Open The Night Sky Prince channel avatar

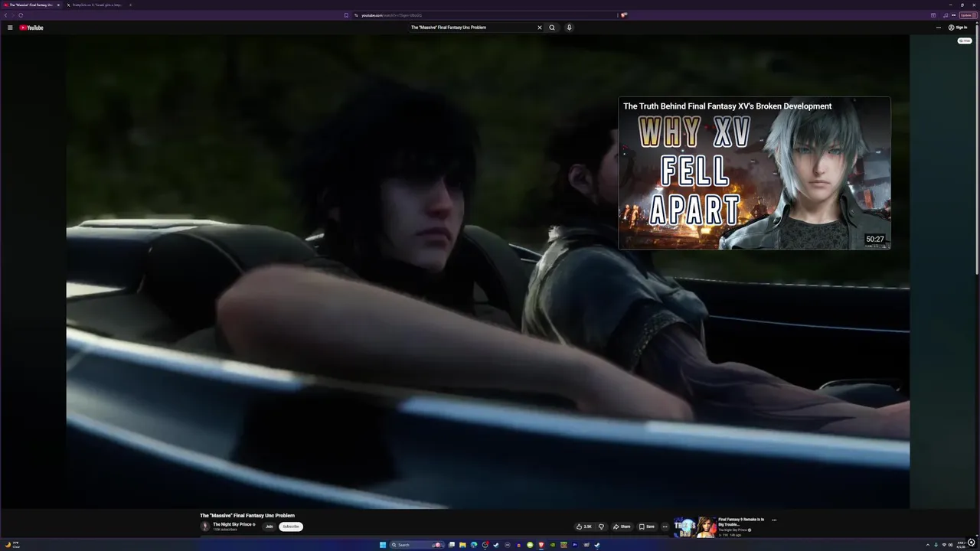[x=204, y=527]
